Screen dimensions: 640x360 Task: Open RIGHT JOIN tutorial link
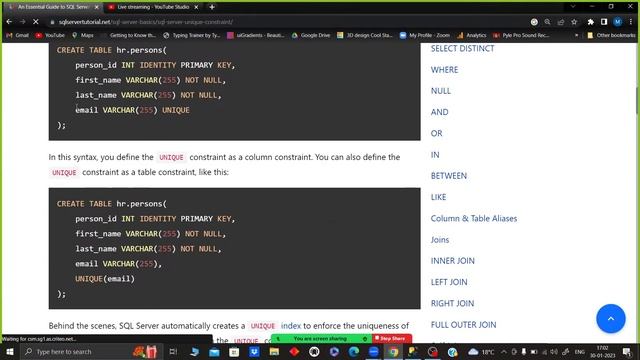click(x=452, y=303)
